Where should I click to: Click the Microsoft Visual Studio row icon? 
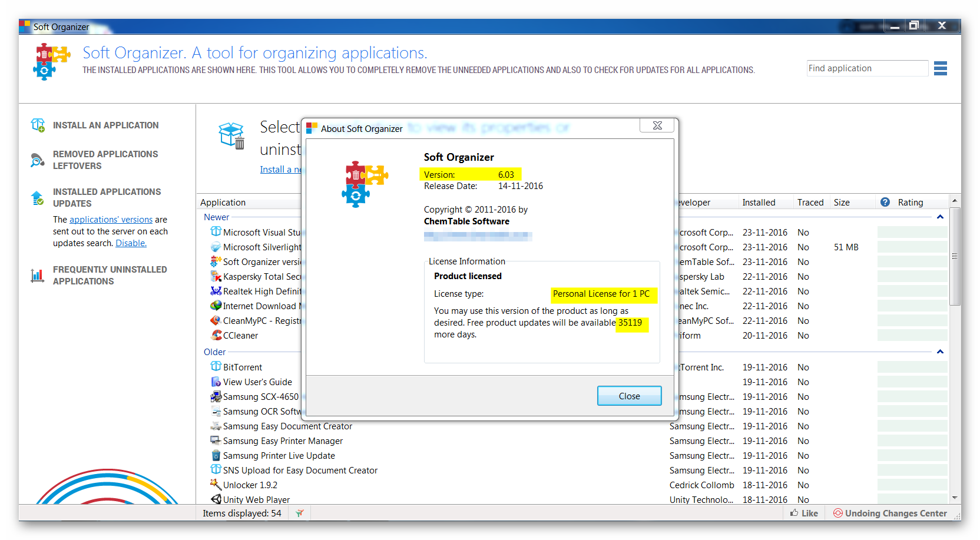click(x=216, y=232)
